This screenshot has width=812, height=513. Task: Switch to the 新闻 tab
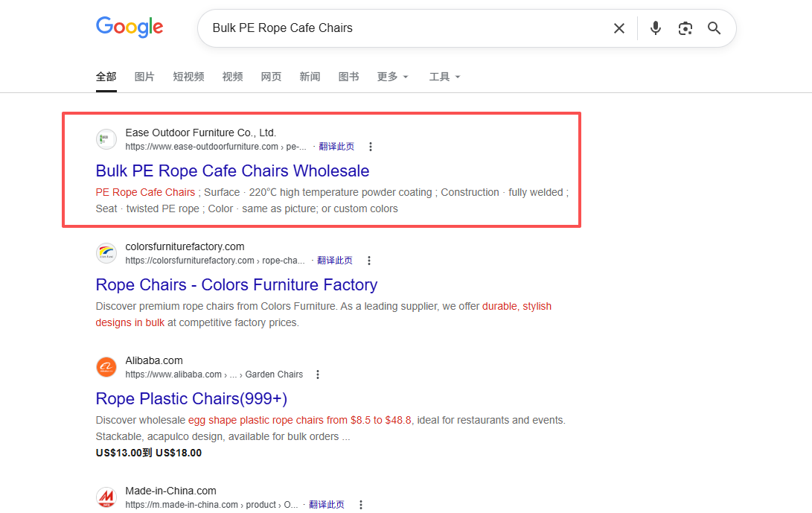click(x=310, y=77)
